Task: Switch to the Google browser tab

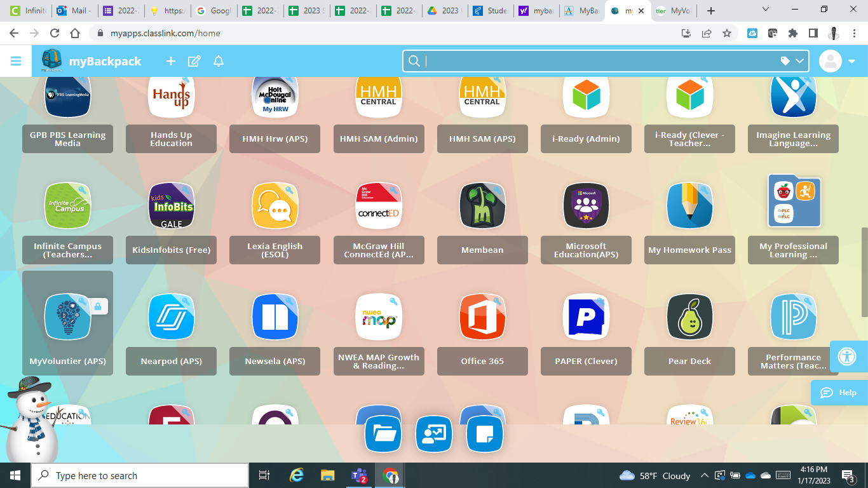Action: point(214,11)
